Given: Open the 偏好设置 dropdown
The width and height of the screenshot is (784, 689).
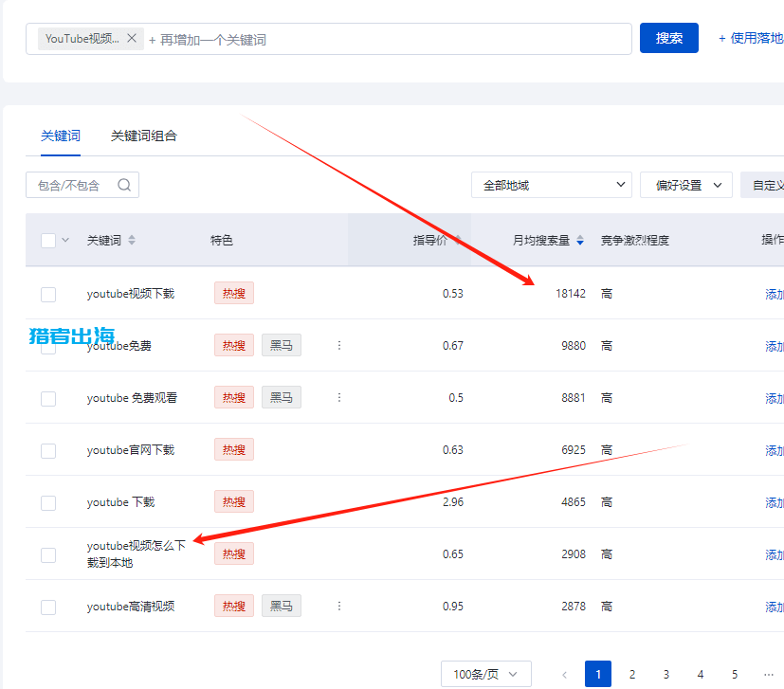Looking at the screenshot, I should pyautogui.click(x=686, y=185).
